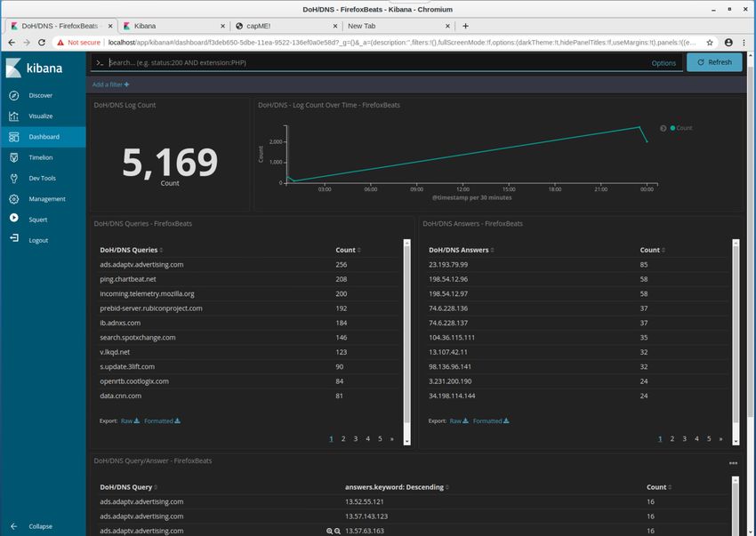Screen dimensions: 756x536
Task: Toggle the chart legend visibility arrow
Action: [x=663, y=128]
